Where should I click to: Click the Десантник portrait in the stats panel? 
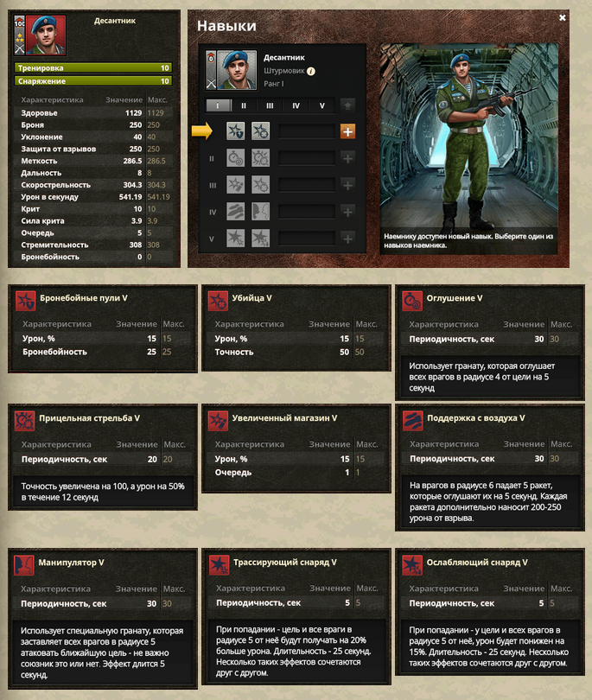point(46,35)
